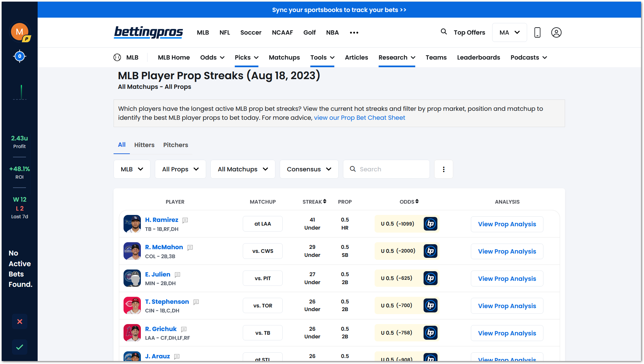Open the MLB sport dropdown
Image resolution: width=644 pixels, height=364 pixels.
tap(132, 169)
